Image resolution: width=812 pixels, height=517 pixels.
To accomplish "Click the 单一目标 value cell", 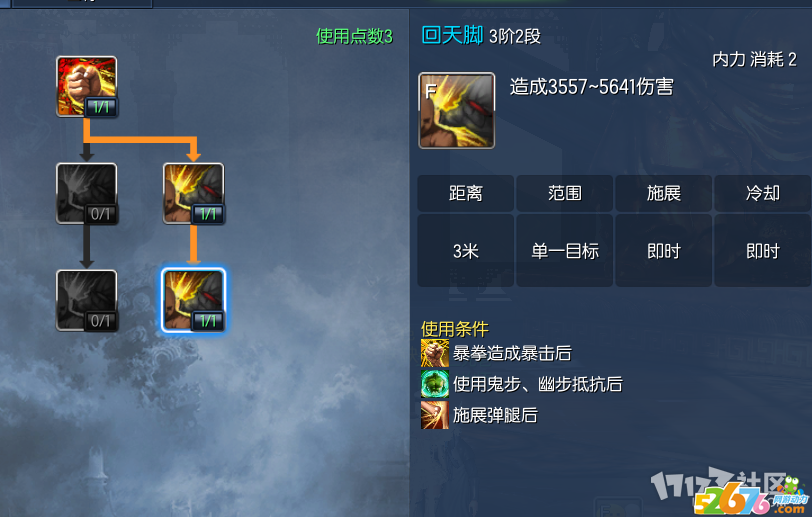I will [x=564, y=251].
